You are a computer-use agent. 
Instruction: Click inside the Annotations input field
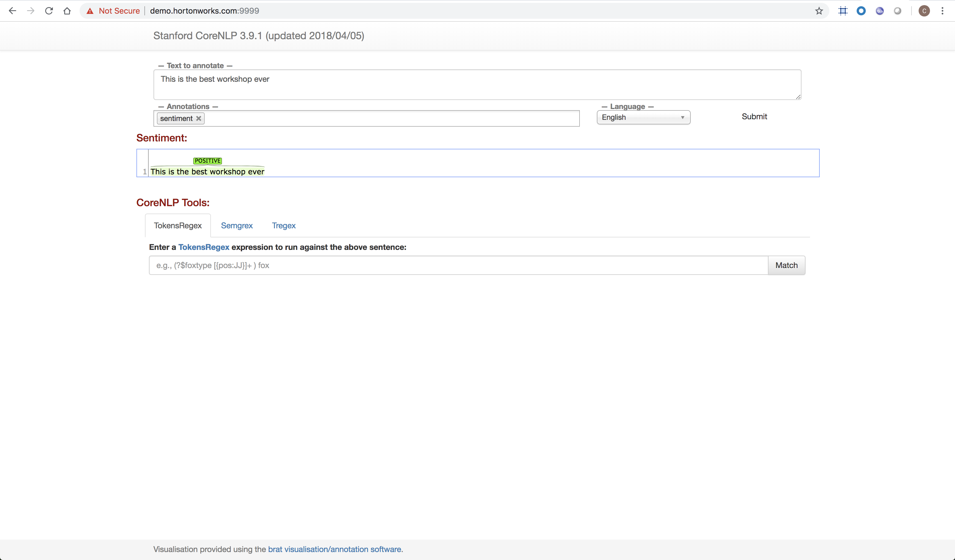click(366, 118)
